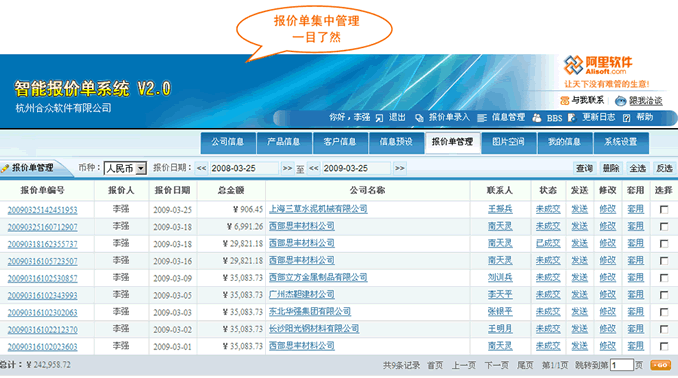Open the 币种 人民币 currency dropdown
This screenshot has height=378, width=678.
125,168
